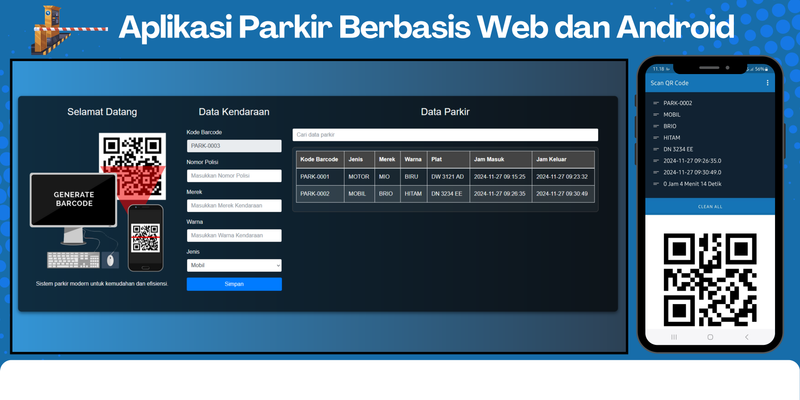800x400 pixels.
Task: Click Jam Masuk 2024-11-27 09:26:35 table cell
Action: coord(501,194)
